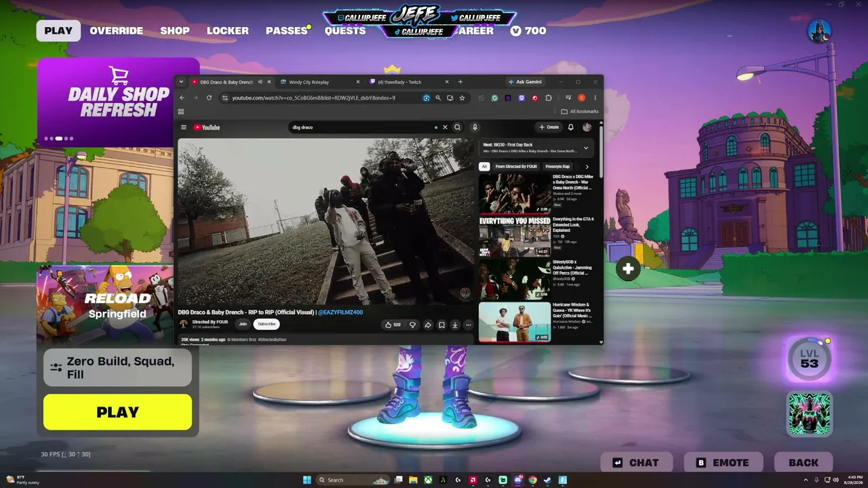Image resolution: width=868 pixels, height=488 pixels.
Task: Open the Fortnite PASSES tab
Action: (x=287, y=30)
